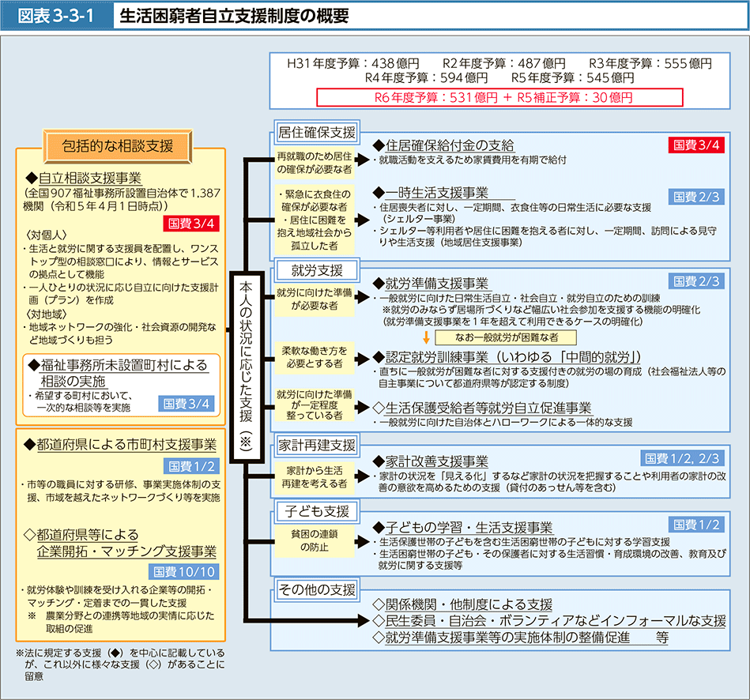
Task: Click the 国費1/2, 2/3 badge
Action: [x=680, y=459]
